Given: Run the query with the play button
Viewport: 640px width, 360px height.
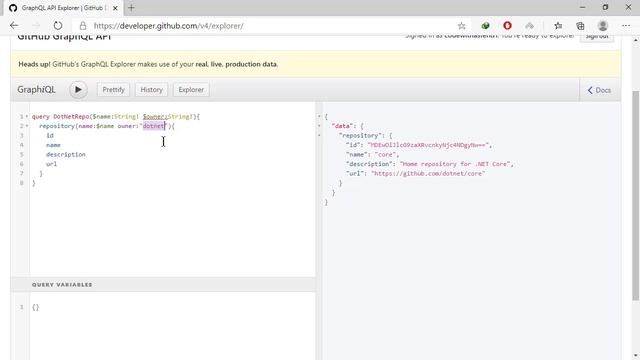Looking at the screenshot, I should point(78,89).
